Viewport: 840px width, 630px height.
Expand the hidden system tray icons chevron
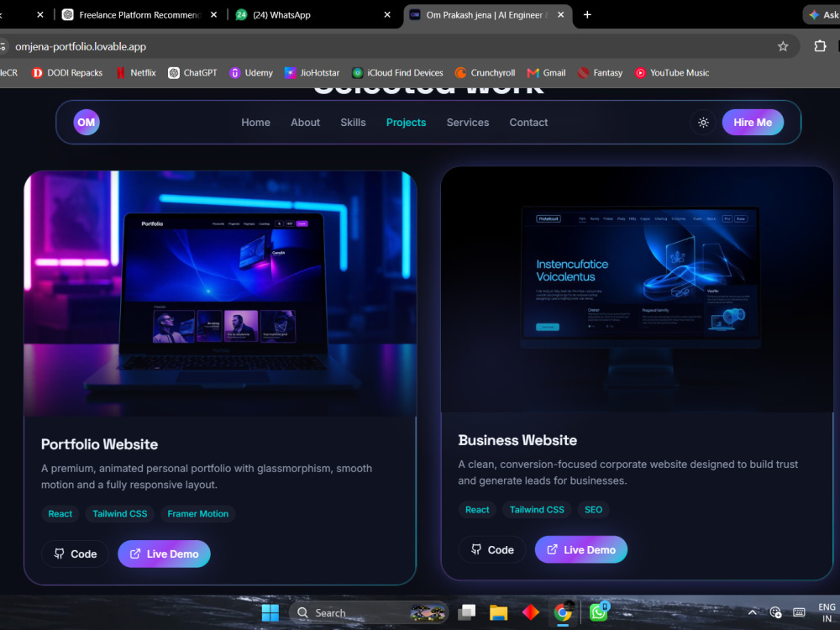753,612
